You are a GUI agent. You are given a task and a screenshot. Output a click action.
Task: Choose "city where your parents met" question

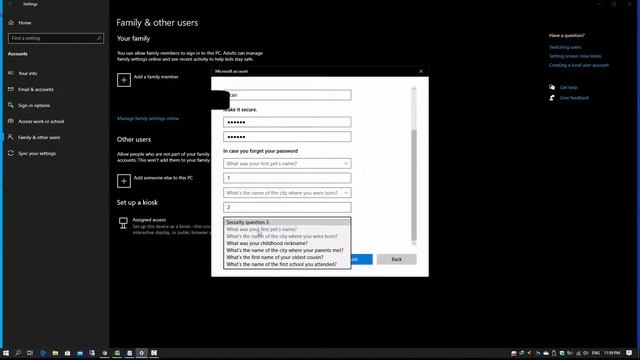click(287, 250)
